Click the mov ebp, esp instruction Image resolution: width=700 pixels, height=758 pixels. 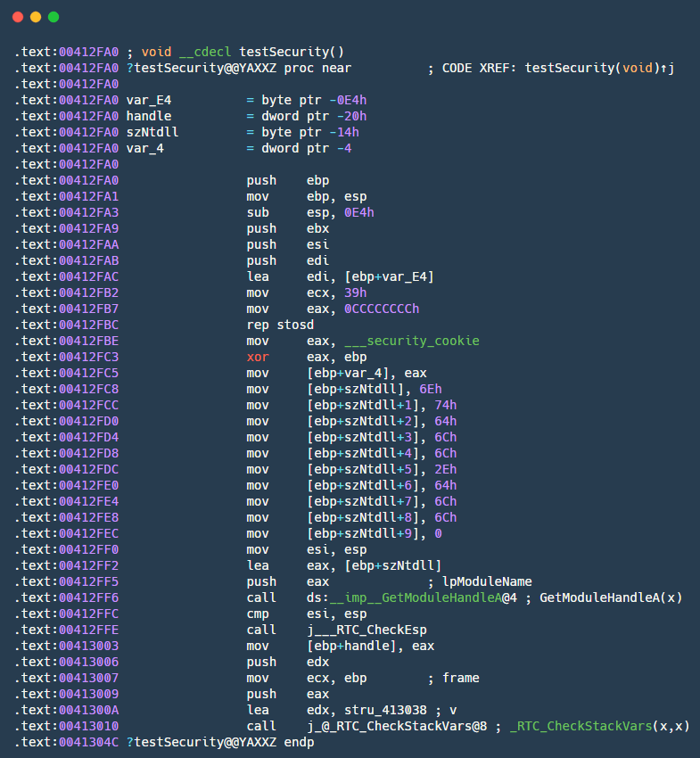click(x=307, y=196)
